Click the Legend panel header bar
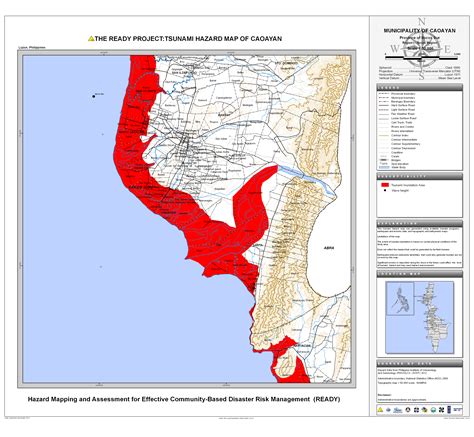 point(420,88)
